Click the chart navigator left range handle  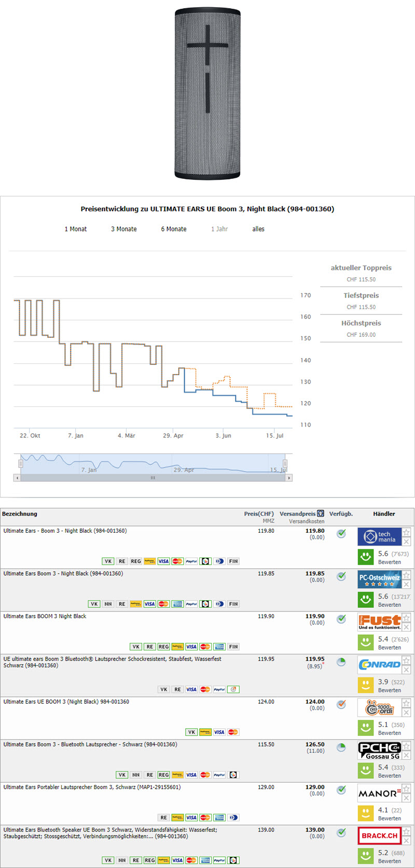tap(21, 463)
